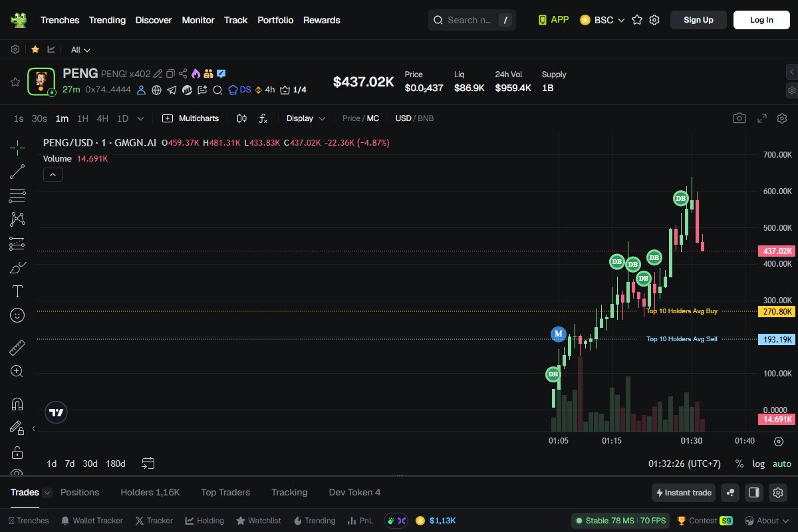Open chart settings gear in toolbar

click(x=782, y=118)
